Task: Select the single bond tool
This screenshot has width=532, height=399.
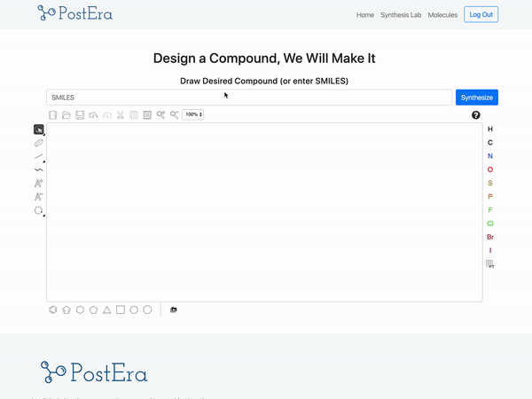Action: pos(39,156)
